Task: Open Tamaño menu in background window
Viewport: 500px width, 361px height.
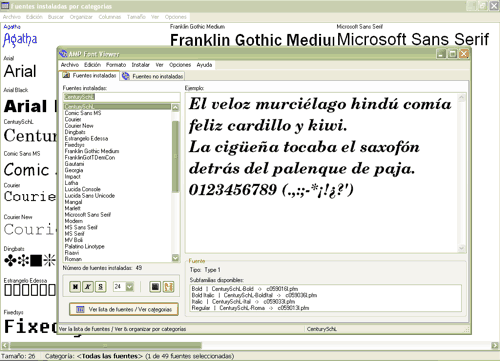Action: point(136,17)
